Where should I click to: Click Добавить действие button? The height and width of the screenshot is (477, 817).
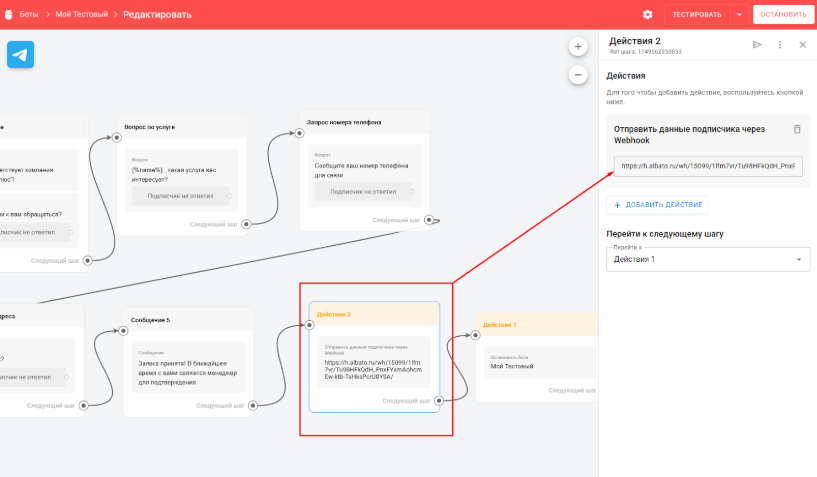point(659,204)
